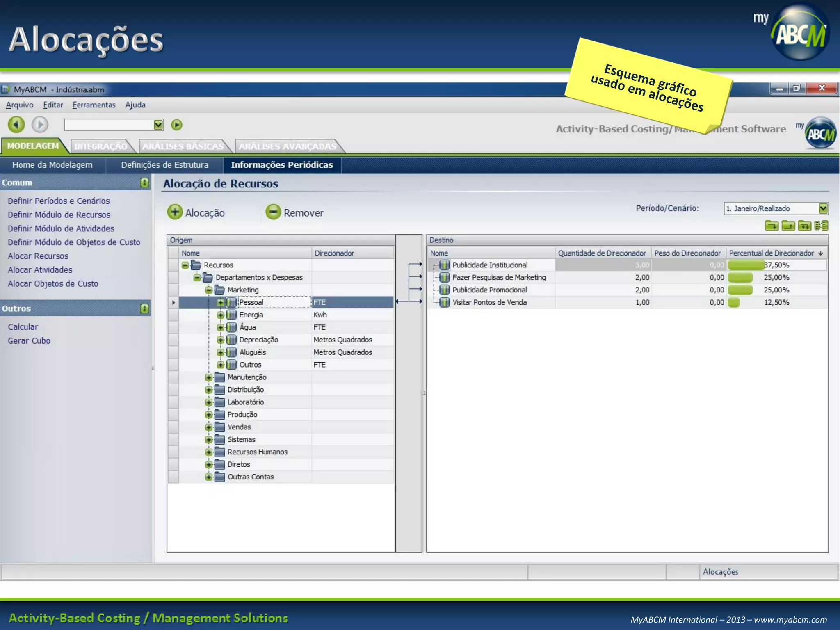Click the green minus Remover icon
Image resolution: width=840 pixels, height=630 pixels.
[273, 212]
